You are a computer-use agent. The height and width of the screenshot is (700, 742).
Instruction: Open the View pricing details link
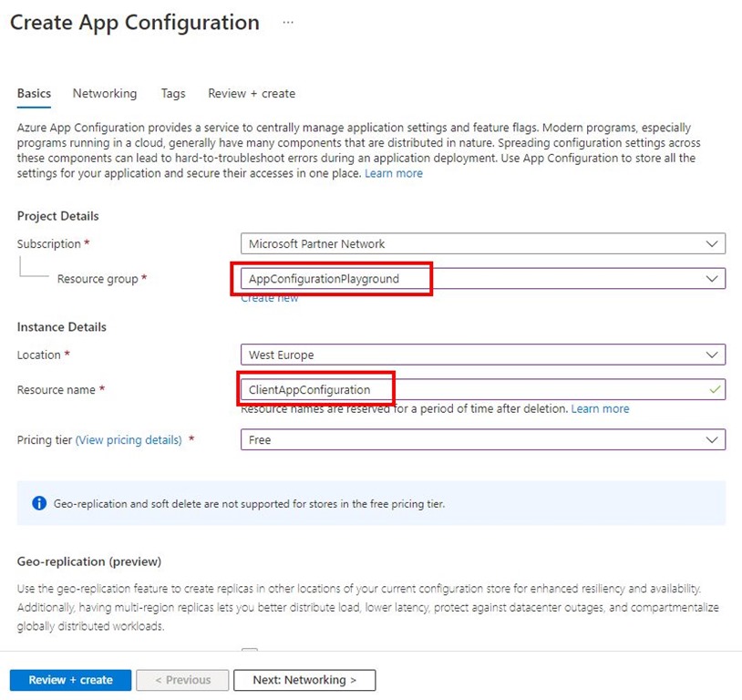point(129,440)
